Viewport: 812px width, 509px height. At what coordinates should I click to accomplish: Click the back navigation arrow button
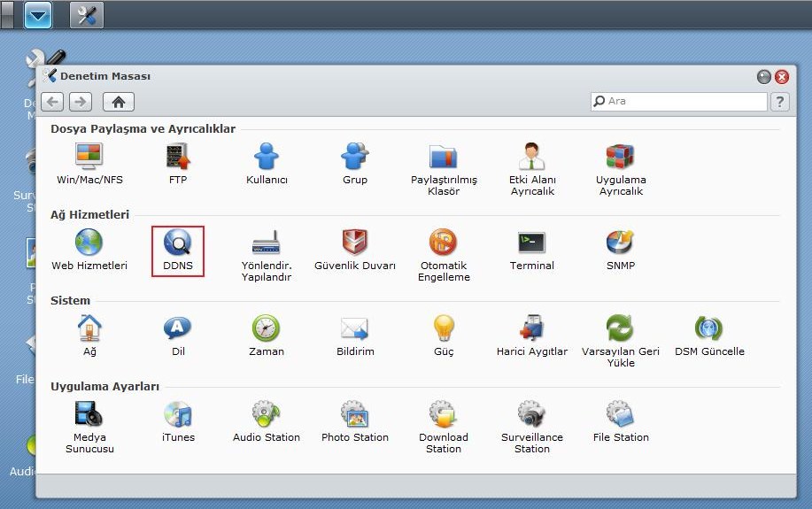click(52, 102)
